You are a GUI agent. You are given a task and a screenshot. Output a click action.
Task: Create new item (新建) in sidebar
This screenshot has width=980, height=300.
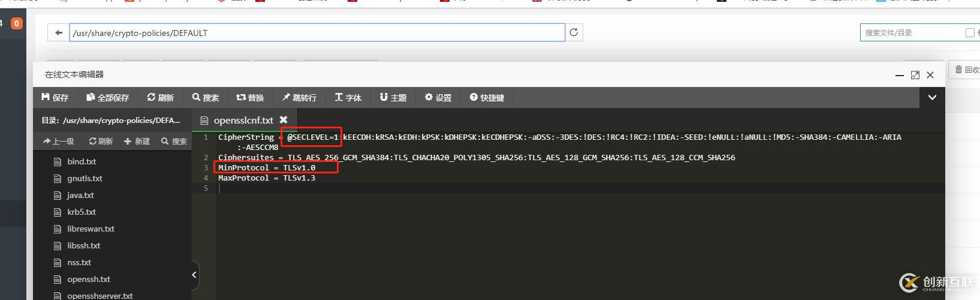click(137, 141)
